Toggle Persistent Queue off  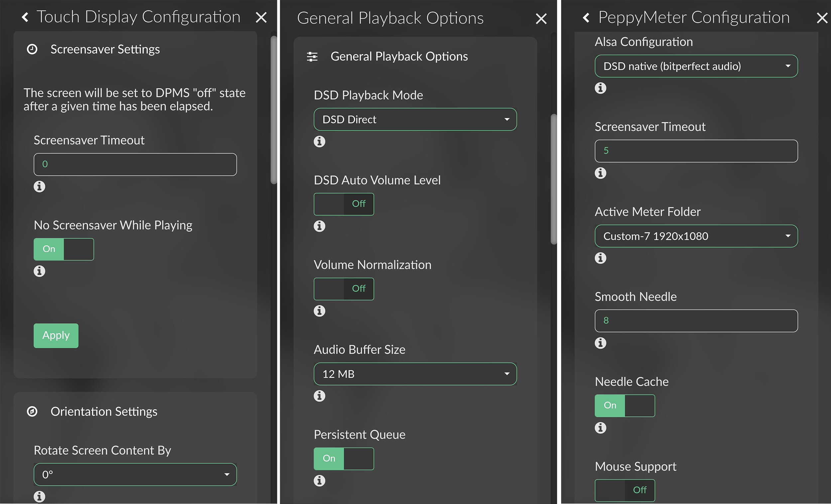(x=344, y=459)
